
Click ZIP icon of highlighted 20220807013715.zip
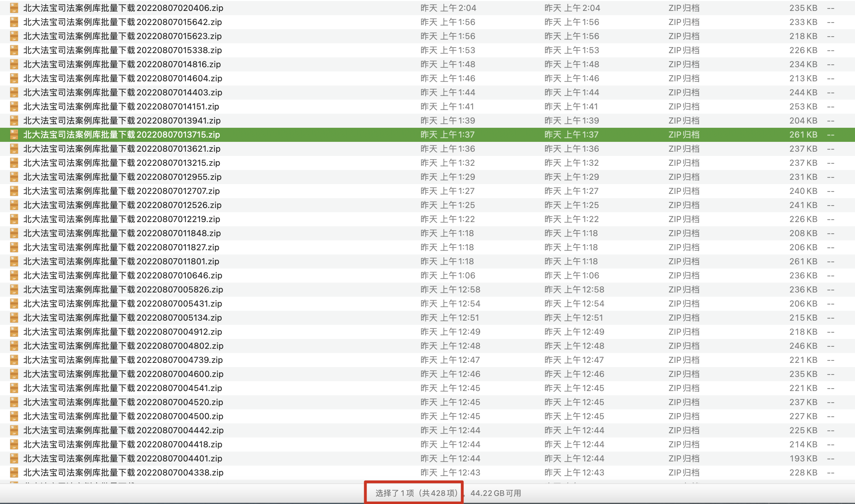[14, 134]
